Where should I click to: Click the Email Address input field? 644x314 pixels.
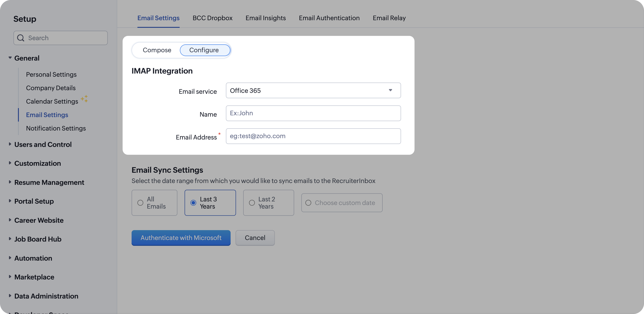pos(313,136)
